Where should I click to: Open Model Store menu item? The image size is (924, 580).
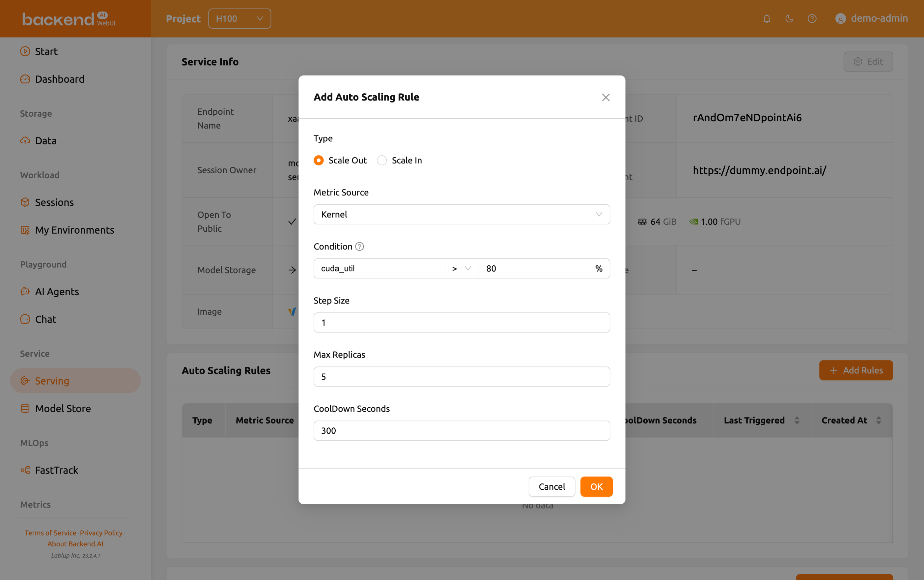tap(63, 409)
